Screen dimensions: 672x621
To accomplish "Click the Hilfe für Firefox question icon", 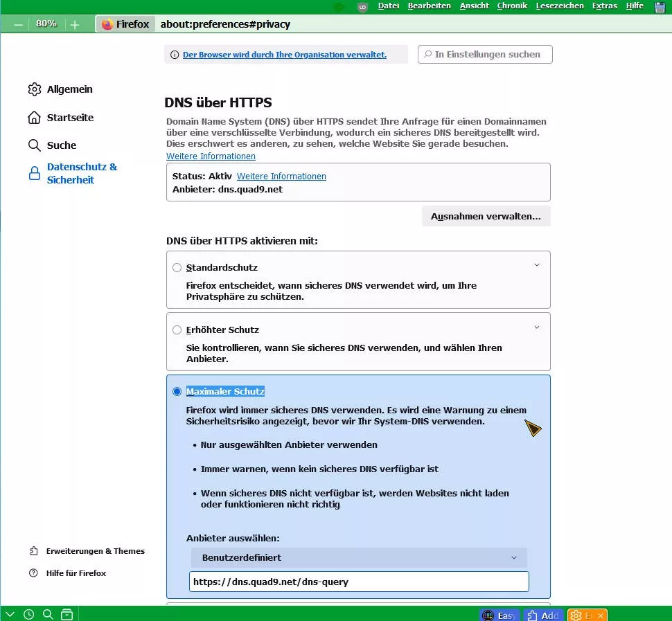I will coord(33,573).
